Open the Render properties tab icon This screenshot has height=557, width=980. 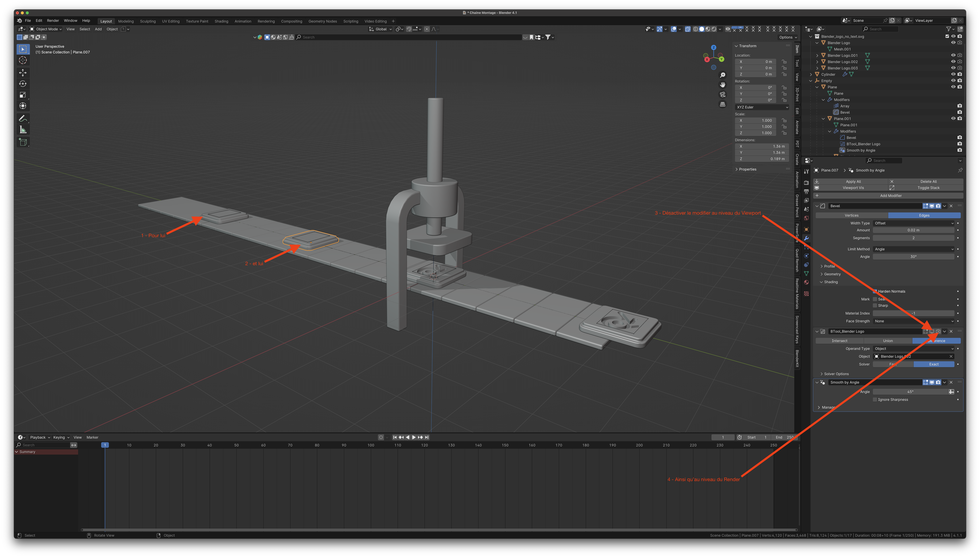click(806, 183)
